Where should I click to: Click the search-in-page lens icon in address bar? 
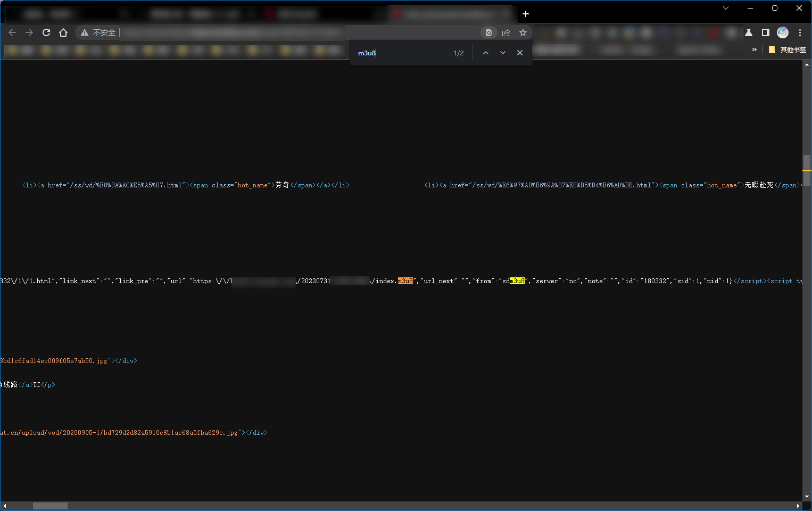(489, 32)
